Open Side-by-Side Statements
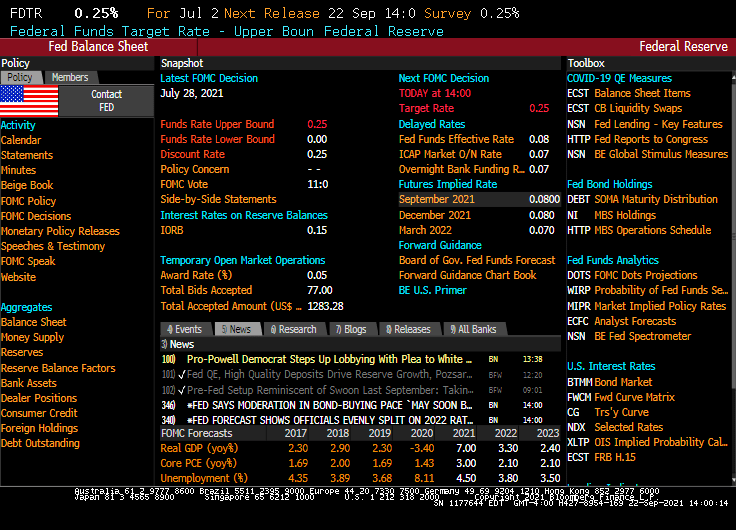This screenshot has width=736, height=530. pos(218,199)
